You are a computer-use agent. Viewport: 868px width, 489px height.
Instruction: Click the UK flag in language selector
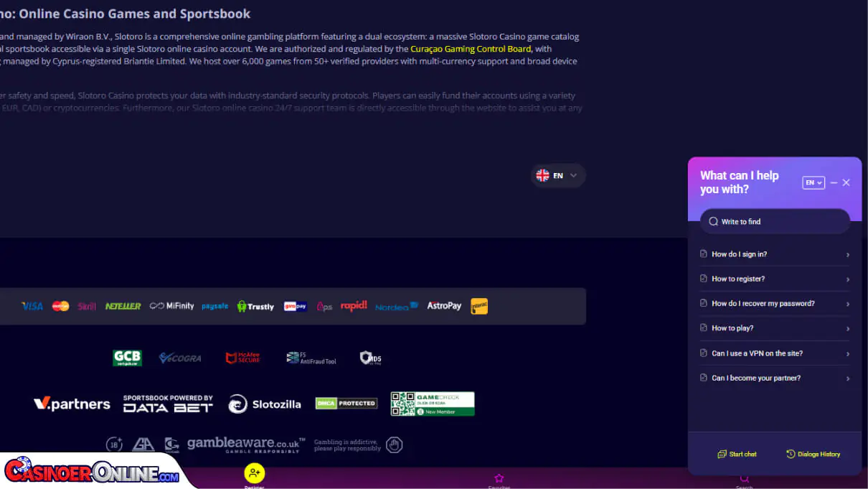pos(542,175)
